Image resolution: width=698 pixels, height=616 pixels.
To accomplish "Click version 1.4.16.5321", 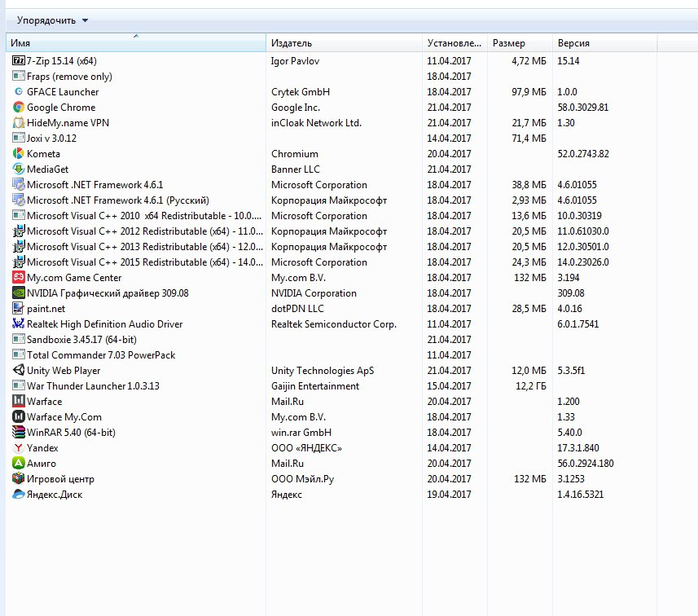I will pos(581,495).
